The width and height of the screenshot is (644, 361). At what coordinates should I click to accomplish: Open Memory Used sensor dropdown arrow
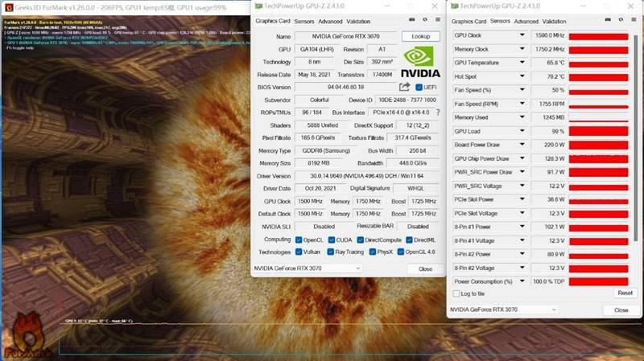point(522,117)
